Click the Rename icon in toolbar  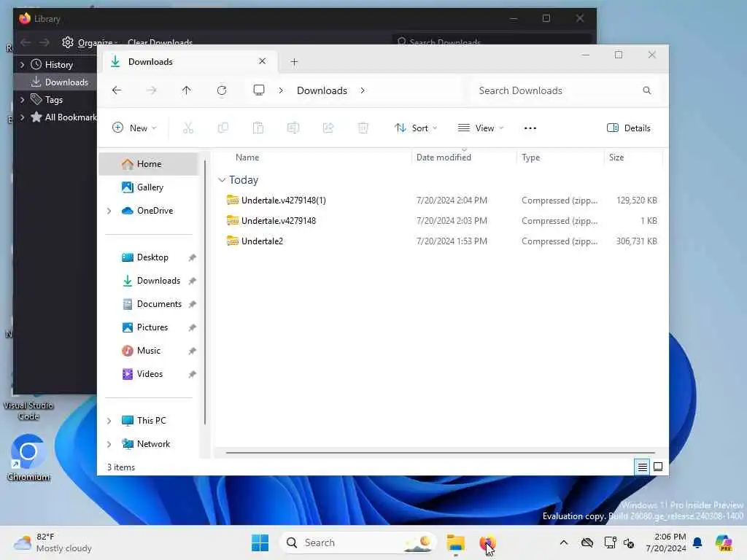293,128
